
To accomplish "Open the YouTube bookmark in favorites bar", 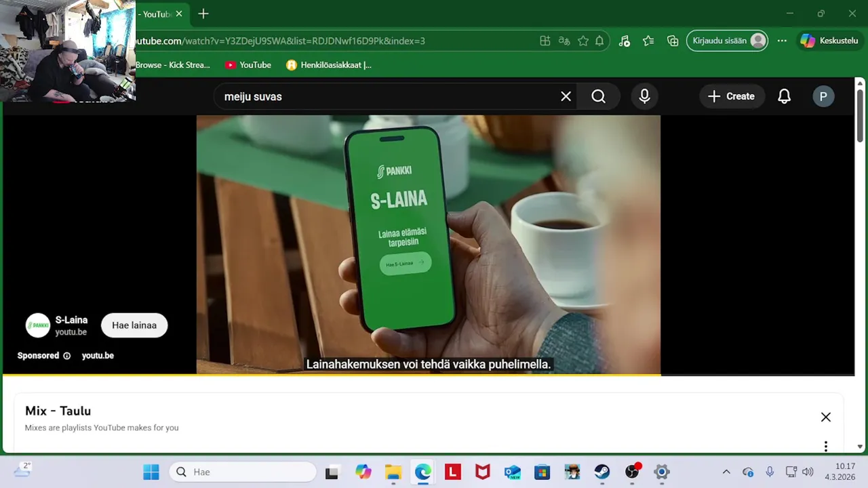I will pos(248,65).
